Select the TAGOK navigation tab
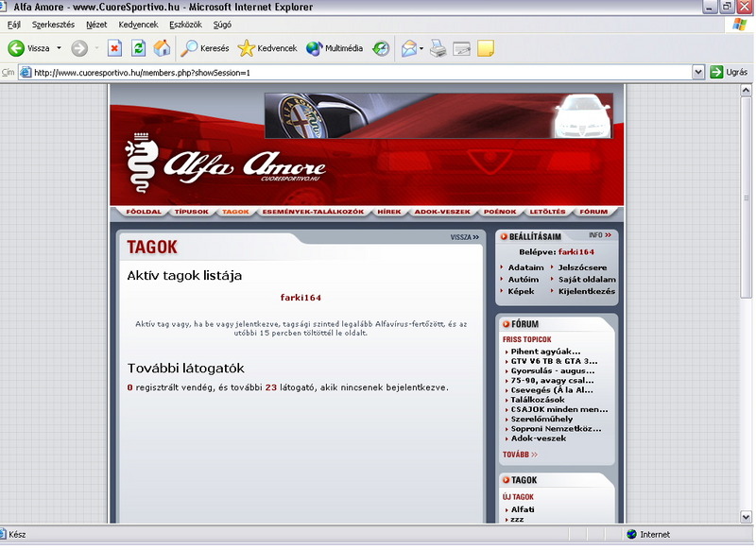The image size is (756, 550). [235, 212]
